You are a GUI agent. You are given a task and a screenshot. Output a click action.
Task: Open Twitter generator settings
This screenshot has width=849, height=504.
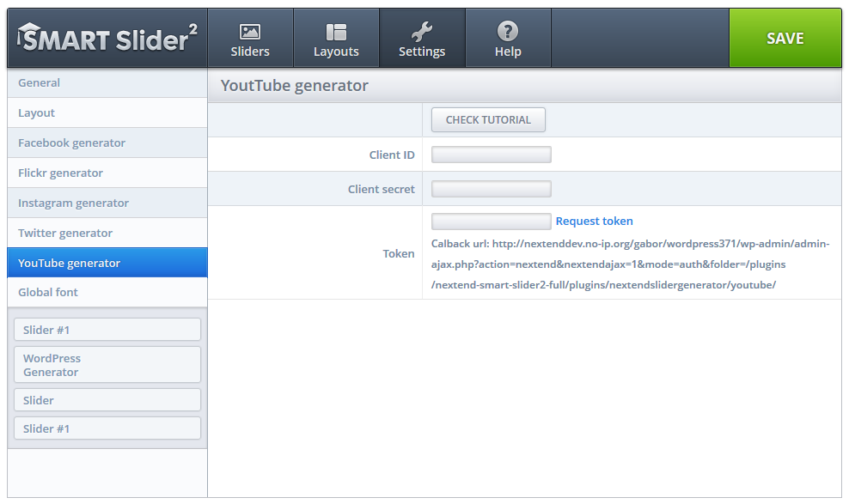(107, 233)
